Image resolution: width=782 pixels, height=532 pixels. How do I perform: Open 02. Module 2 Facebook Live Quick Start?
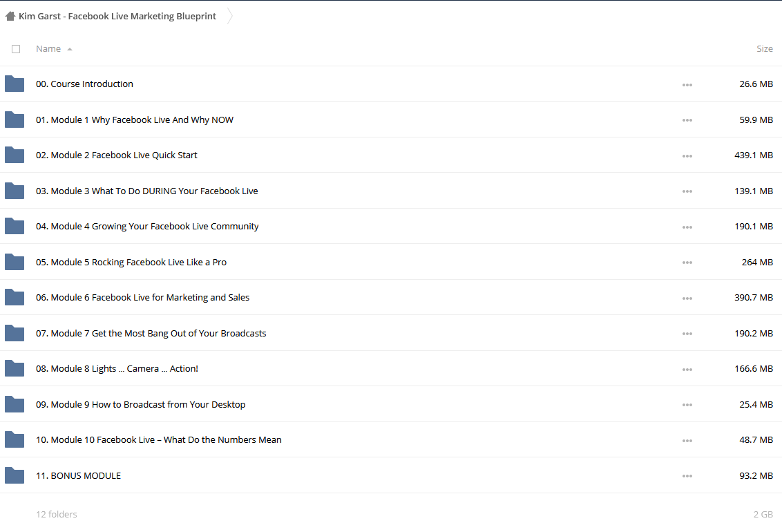pyautogui.click(x=116, y=155)
